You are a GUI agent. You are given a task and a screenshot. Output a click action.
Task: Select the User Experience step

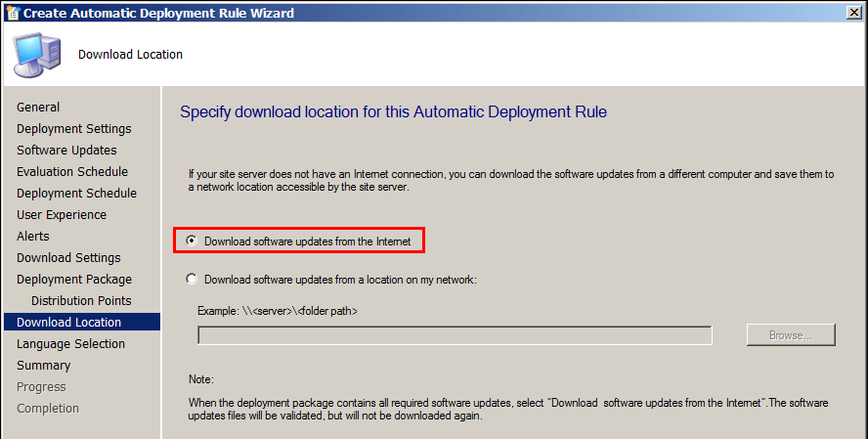pos(62,215)
